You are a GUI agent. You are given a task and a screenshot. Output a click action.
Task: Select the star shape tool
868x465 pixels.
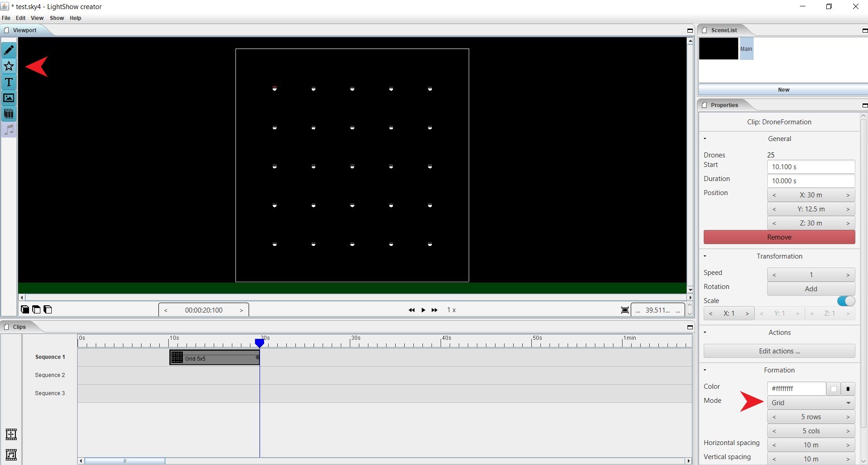click(9, 66)
